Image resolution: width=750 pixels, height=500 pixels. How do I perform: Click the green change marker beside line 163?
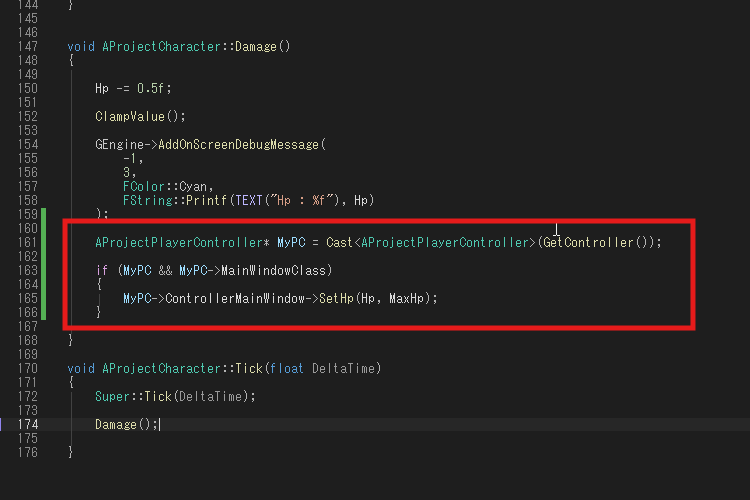[x=44, y=271]
